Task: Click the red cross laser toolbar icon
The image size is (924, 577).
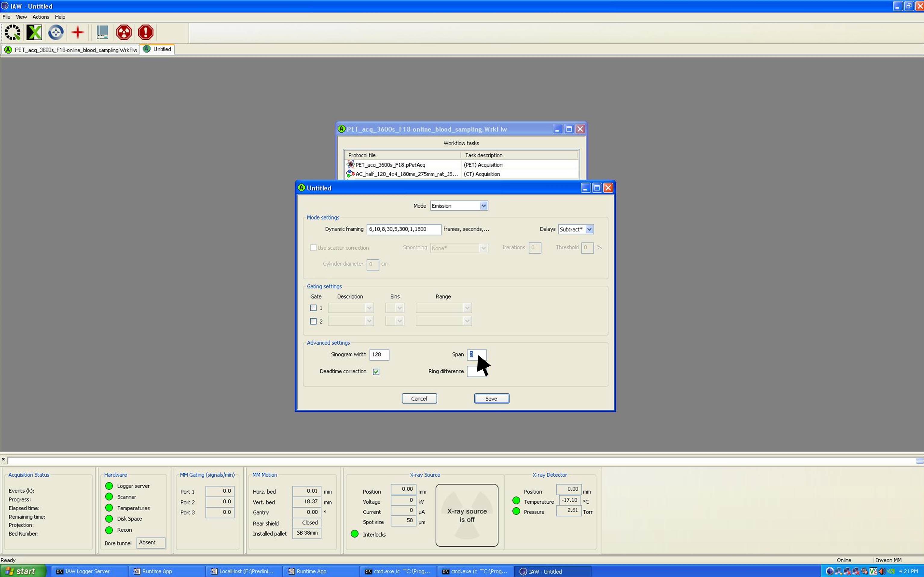Action: coord(78,32)
